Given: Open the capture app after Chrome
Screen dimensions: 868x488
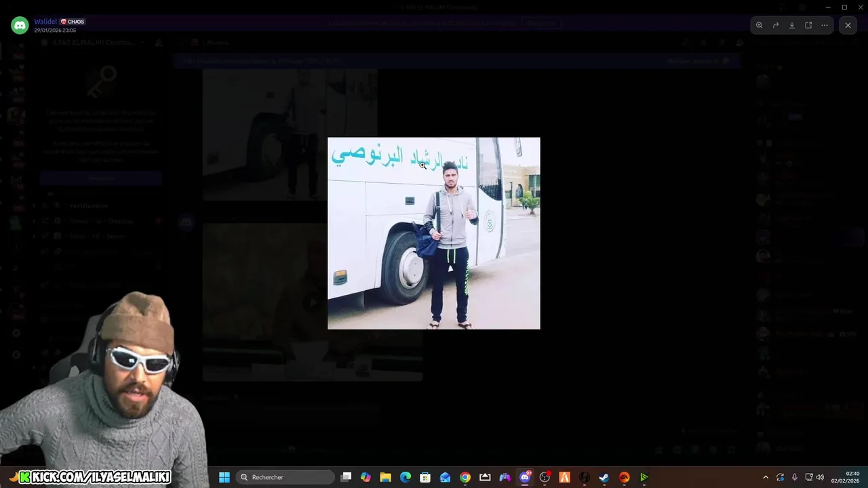Looking at the screenshot, I should pyautogui.click(x=485, y=477).
